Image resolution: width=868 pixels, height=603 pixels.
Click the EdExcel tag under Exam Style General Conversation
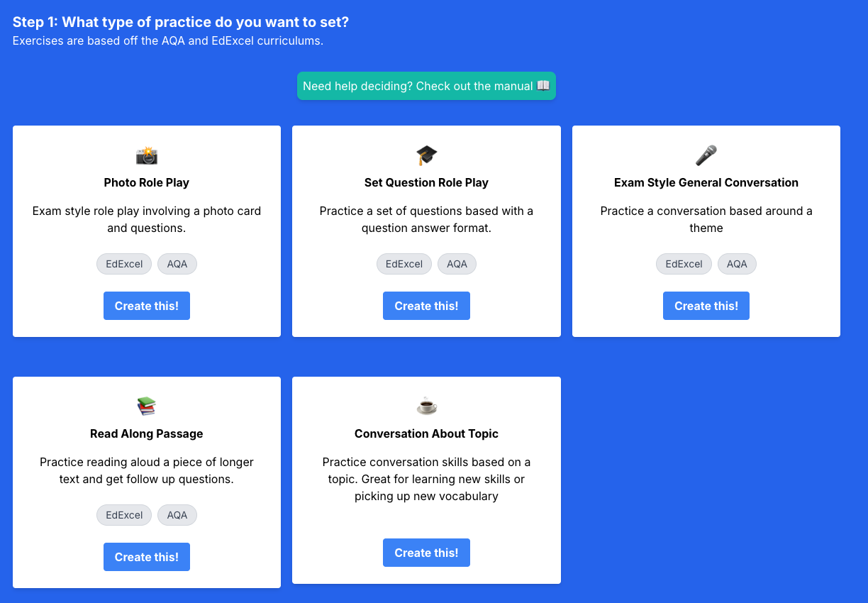[x=684, y=264]
